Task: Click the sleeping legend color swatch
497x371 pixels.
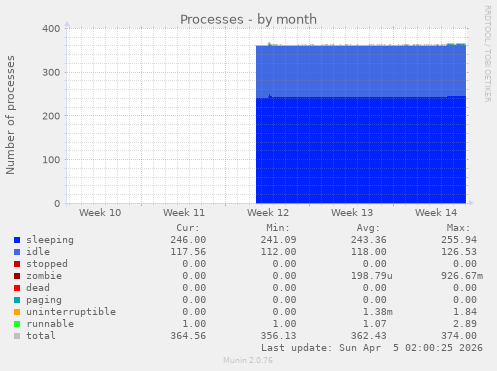Action: (17, 240)
